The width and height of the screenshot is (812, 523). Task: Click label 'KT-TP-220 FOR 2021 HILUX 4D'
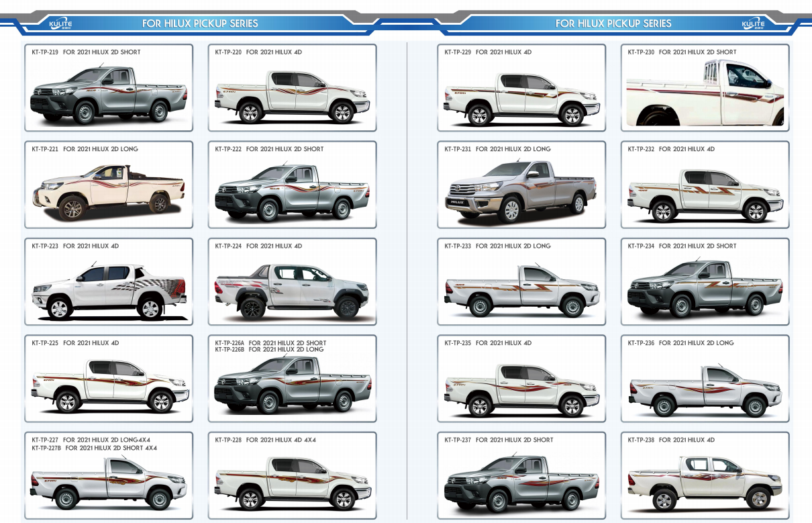(258, 52)
